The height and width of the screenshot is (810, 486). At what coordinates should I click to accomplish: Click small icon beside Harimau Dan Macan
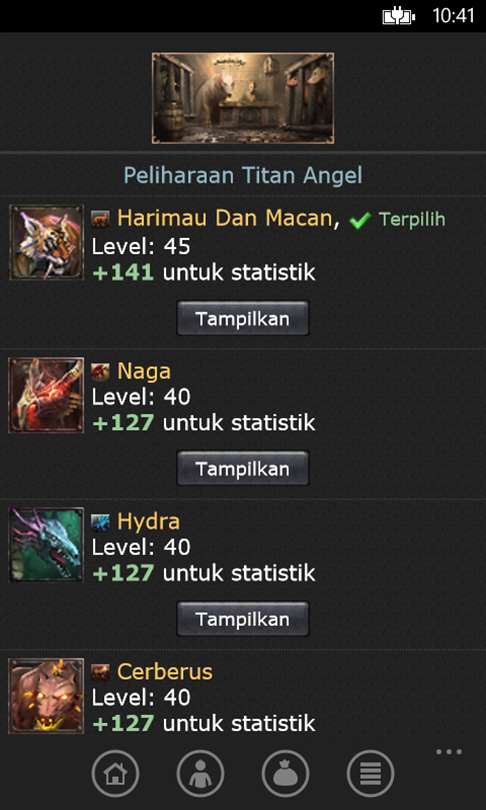100,220
